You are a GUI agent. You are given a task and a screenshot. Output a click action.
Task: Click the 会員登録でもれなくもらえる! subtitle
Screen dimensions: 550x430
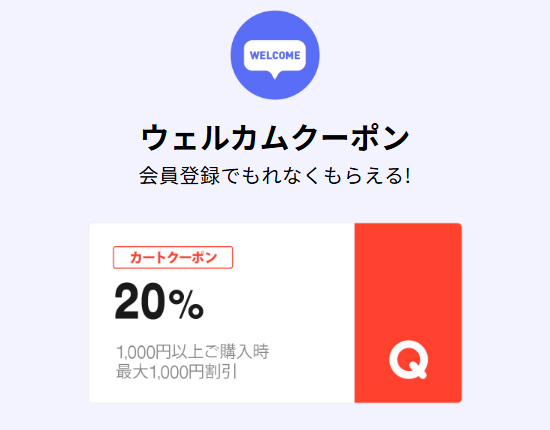[275, 175]
